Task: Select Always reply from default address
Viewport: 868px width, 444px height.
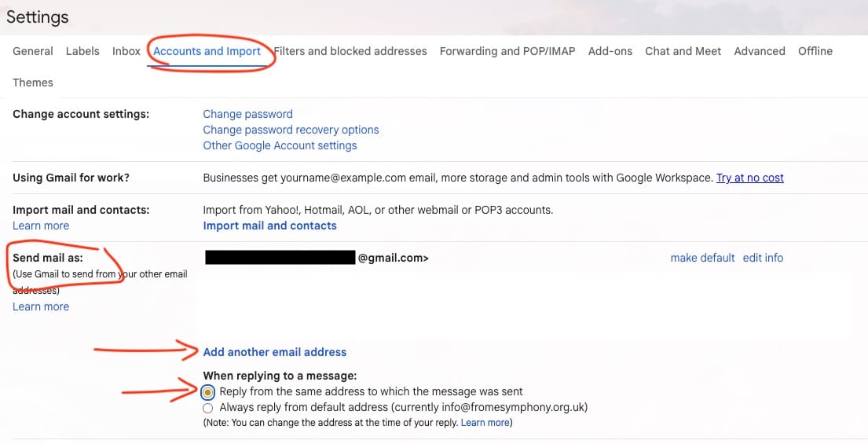Action: (x=208, y=408)
